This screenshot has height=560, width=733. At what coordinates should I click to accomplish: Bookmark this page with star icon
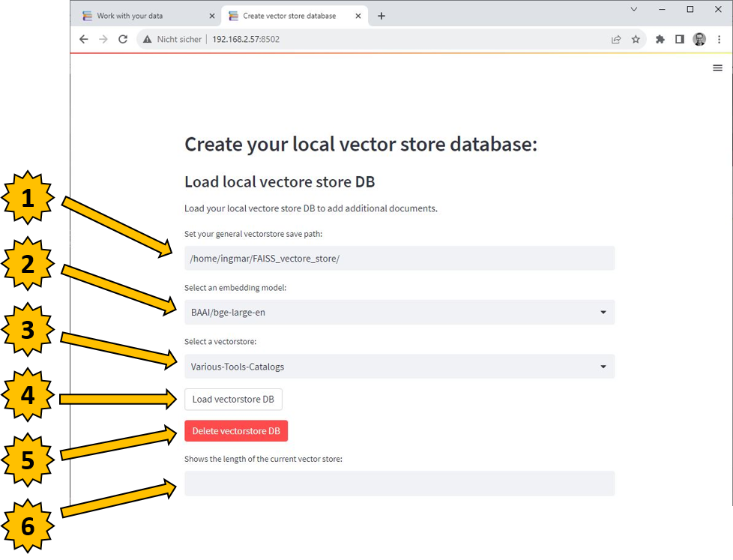pyautogui.click(x=636, y=39)
